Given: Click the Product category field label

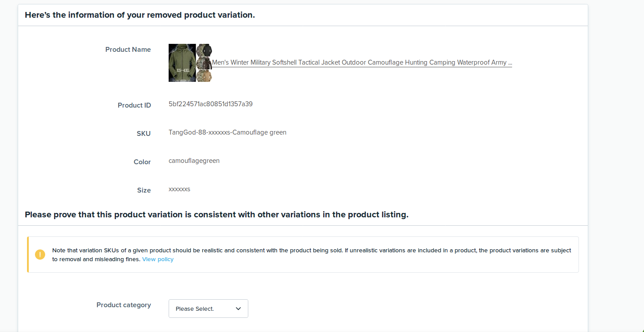Looking at the screenshot, I should pos(123,305).
